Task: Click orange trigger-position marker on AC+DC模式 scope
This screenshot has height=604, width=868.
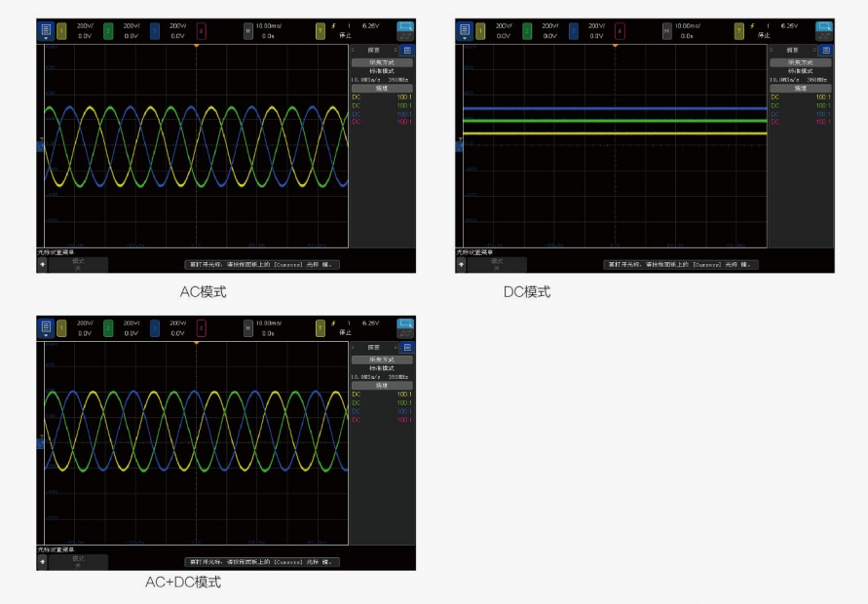Action: (x=196, y=343)
